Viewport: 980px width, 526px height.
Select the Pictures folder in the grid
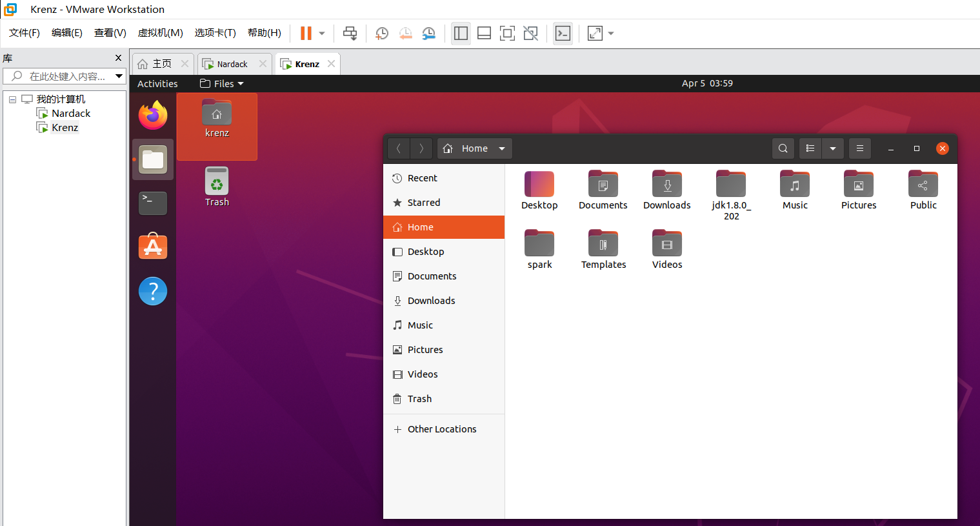click(859, 190)
